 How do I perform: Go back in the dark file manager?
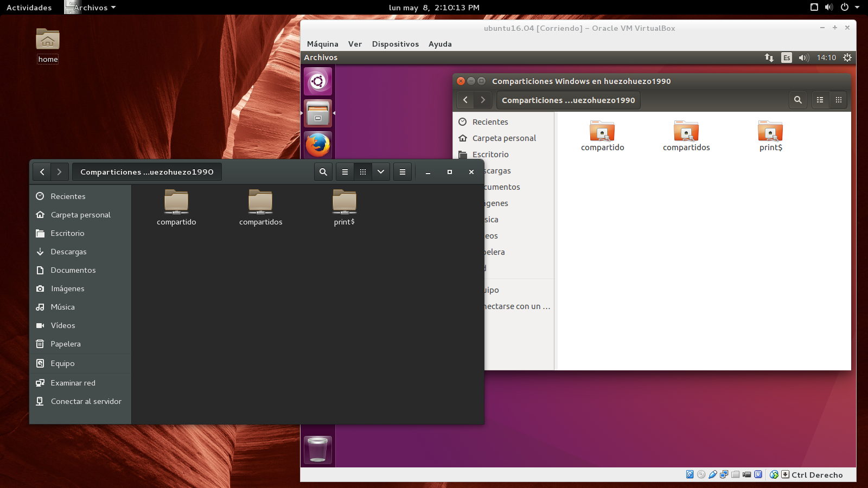click(x=42, y=172)
